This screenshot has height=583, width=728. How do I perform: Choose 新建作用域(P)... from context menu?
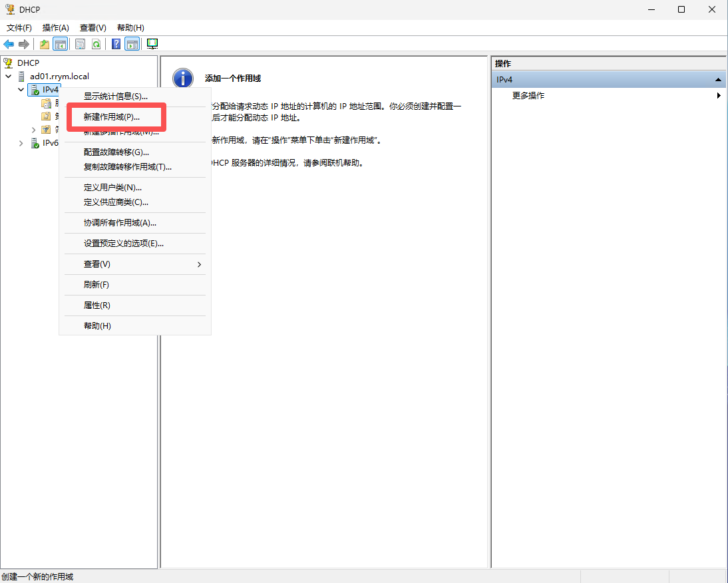click(112, 116)
